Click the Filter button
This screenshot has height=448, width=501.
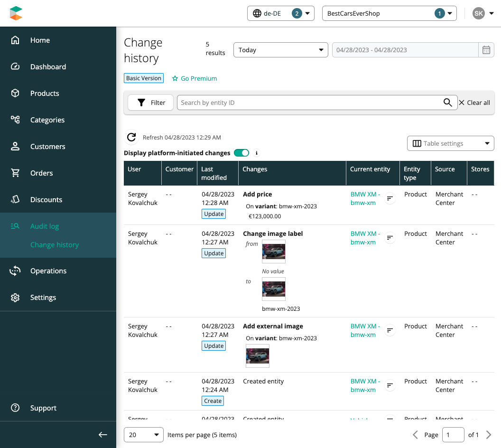(x=151, y=103)
